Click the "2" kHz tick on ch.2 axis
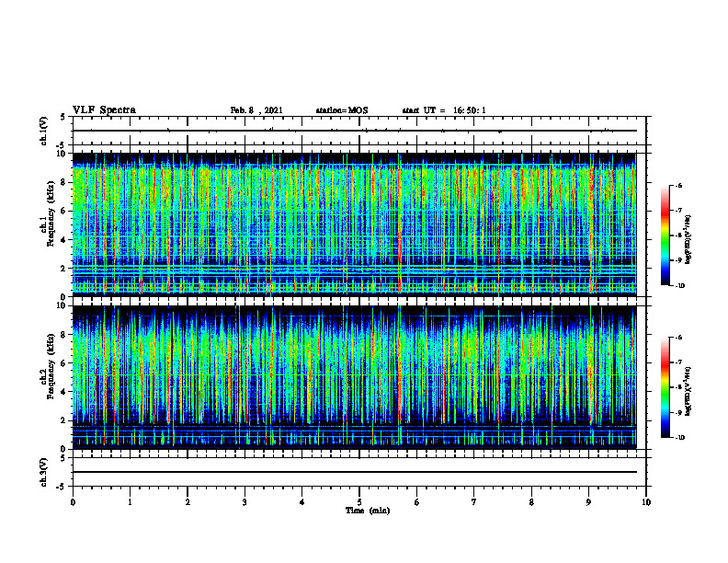This screenshot has height=563, width=728. (x=64, y=420)
